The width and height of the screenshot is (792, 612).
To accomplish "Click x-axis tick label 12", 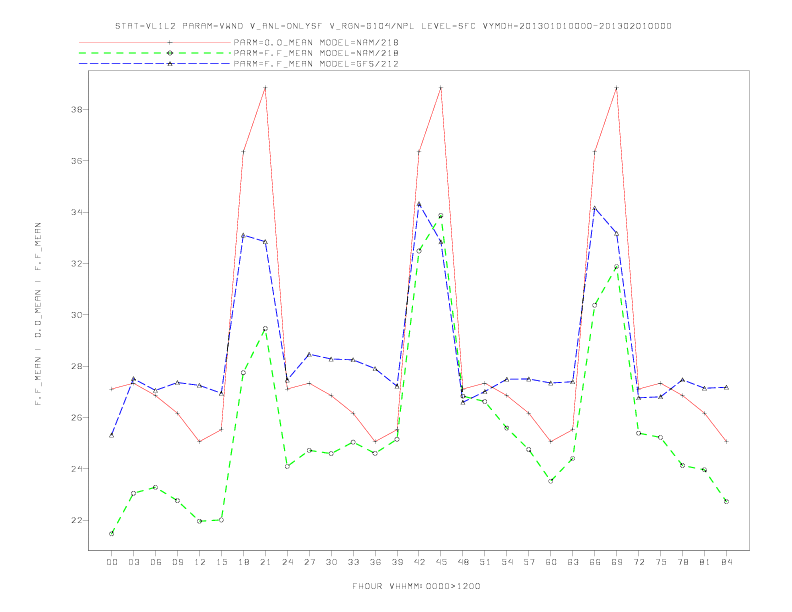I will click(x=200, y=562).
